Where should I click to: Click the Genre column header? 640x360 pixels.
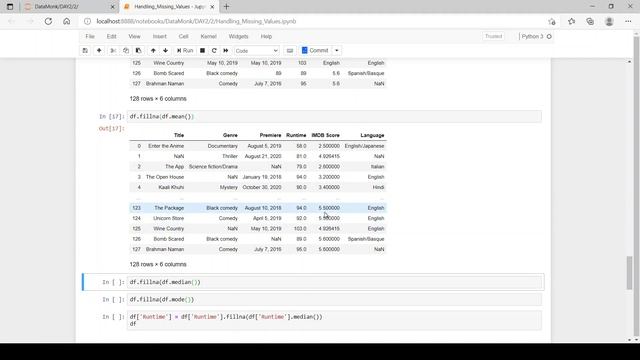point(230,135)
